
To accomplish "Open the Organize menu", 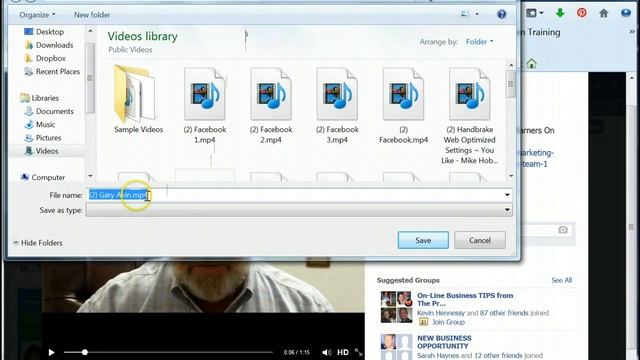I will click(x=37, y=15).
